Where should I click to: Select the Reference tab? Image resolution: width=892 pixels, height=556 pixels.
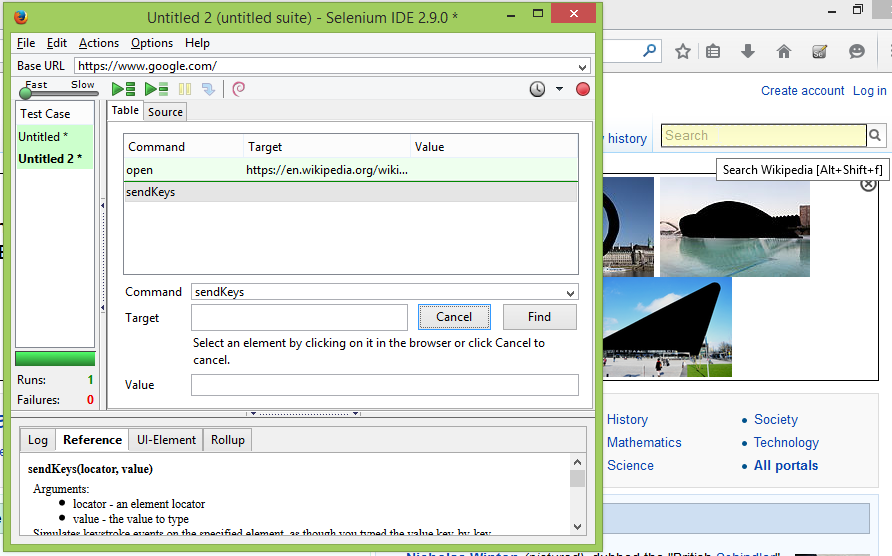92,440
